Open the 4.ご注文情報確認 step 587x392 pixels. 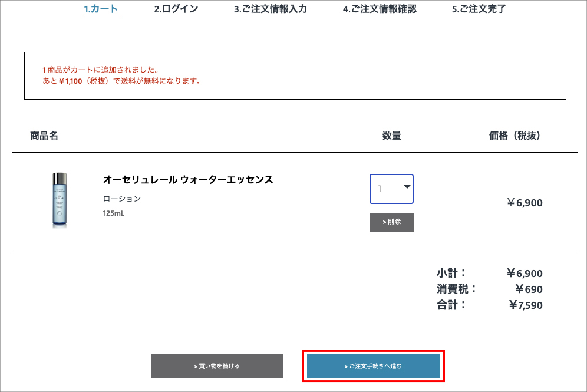click(380, 9)
